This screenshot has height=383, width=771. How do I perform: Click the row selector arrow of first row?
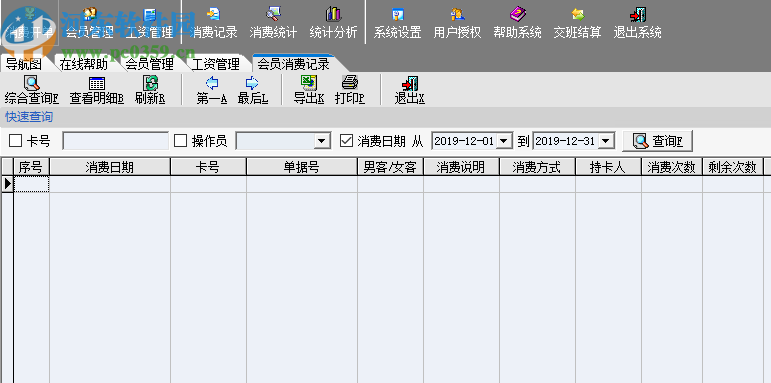pos(7,184)
